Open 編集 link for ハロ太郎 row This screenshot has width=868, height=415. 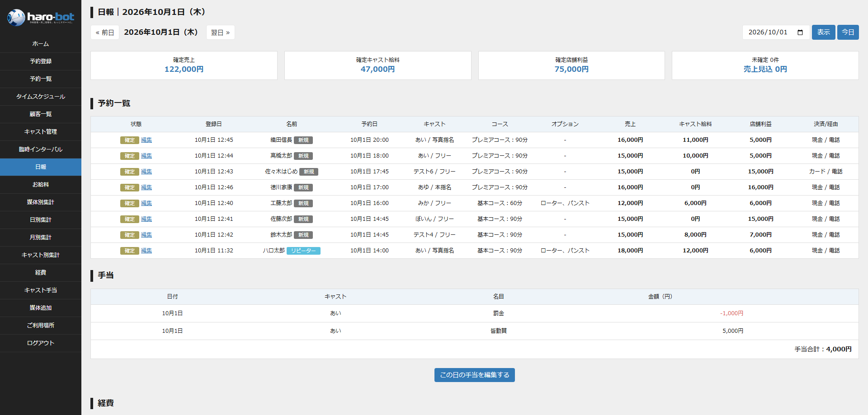(146, 251)
